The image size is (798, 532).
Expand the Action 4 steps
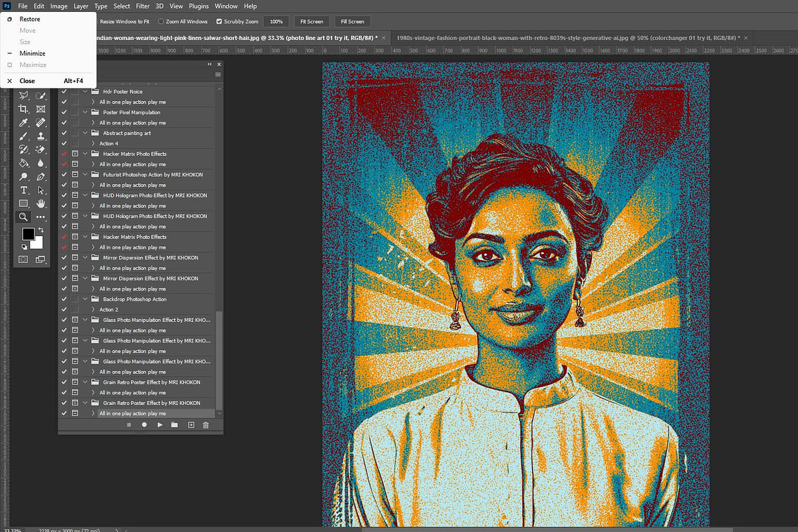tap(94, 144)
